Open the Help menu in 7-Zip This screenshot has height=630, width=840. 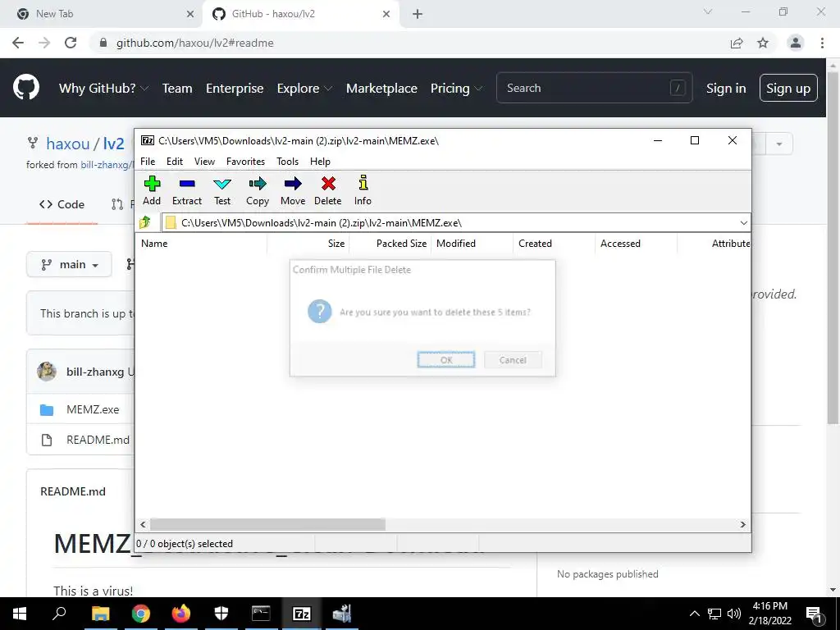[x=320, y=162]
